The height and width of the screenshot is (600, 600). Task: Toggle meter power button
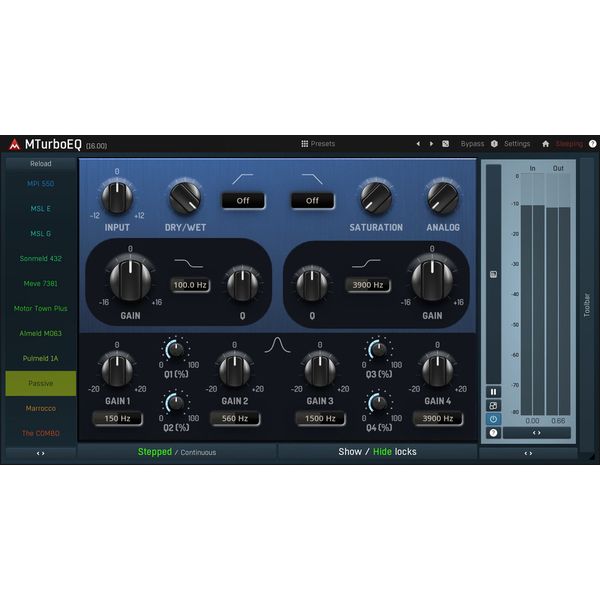(x=493, y=419)
